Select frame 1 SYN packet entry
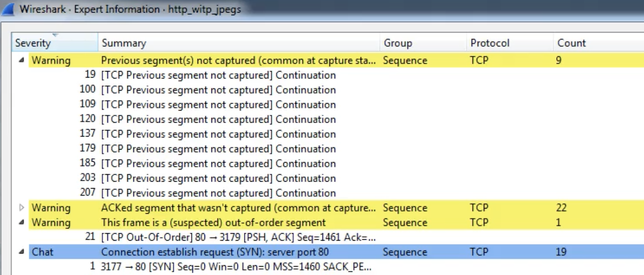The height and width of the screenshot is (275, 644). point(236,267)
